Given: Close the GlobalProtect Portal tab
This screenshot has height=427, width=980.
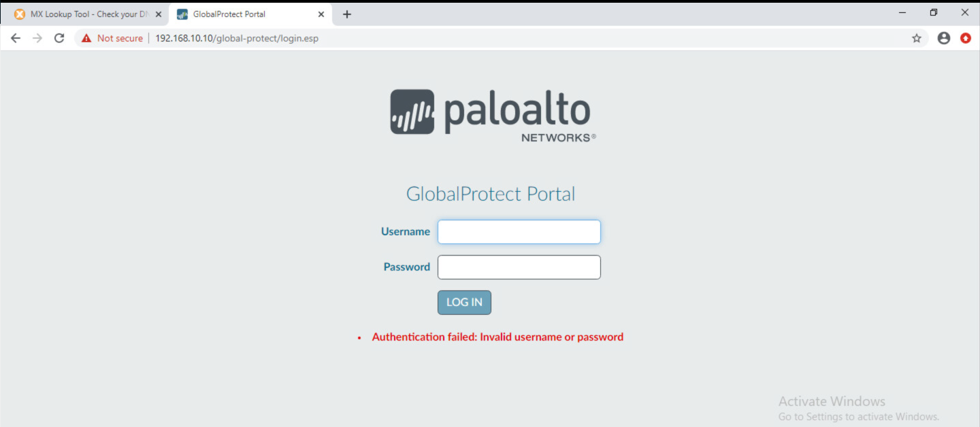Looking at the screenshot, I should [x=321, y=14].
